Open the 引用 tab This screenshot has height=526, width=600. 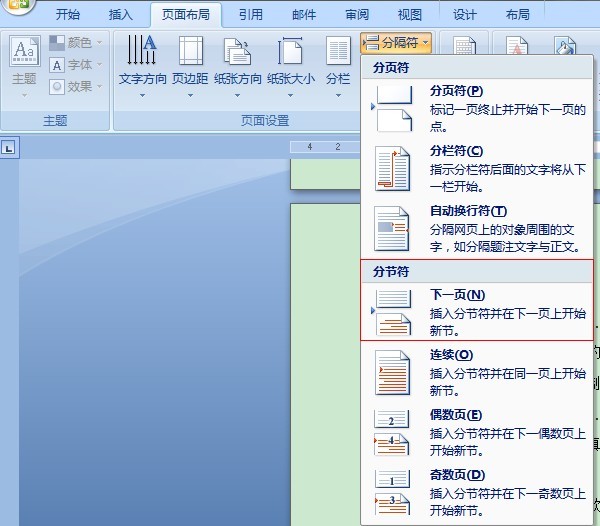(x=251, y=15)
